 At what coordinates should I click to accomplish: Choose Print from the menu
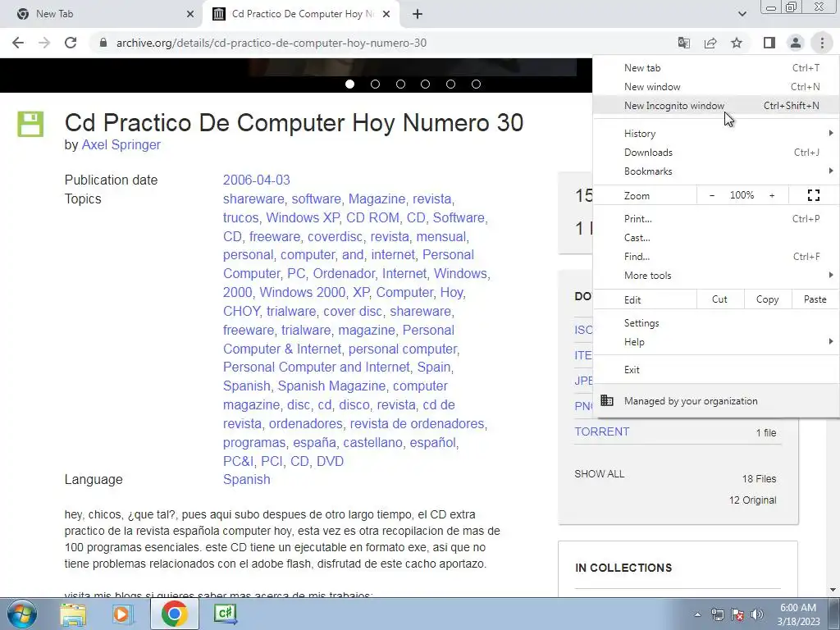[715, 218]
